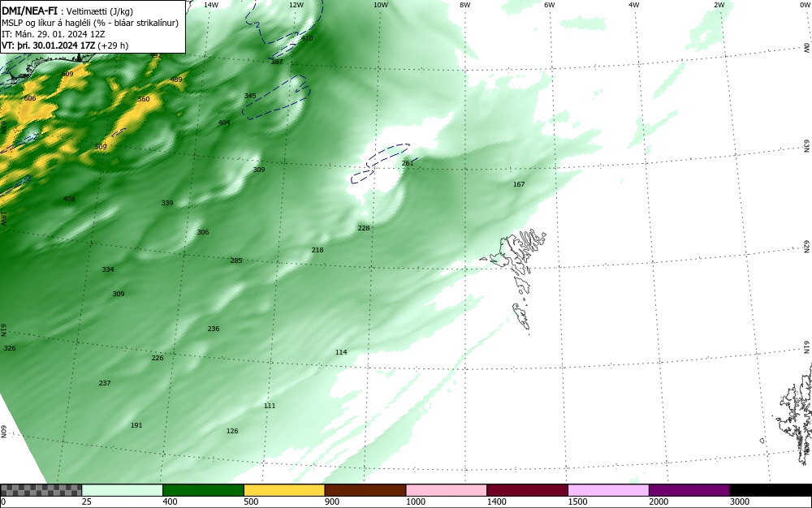Pick the dark maroon 1400–1500 legend swatch
This screenshot has width=812, height=508.
coord(527,490)
